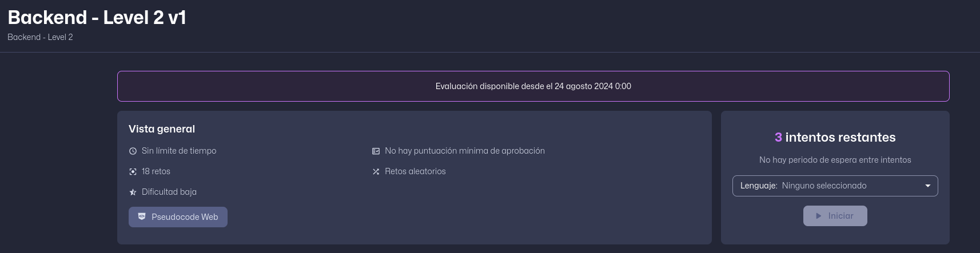Image resolution: width=980 pixels, height=253 pixels.
Task: Click the Lenguaje label in combo box
Action: (x=759, y=186)
